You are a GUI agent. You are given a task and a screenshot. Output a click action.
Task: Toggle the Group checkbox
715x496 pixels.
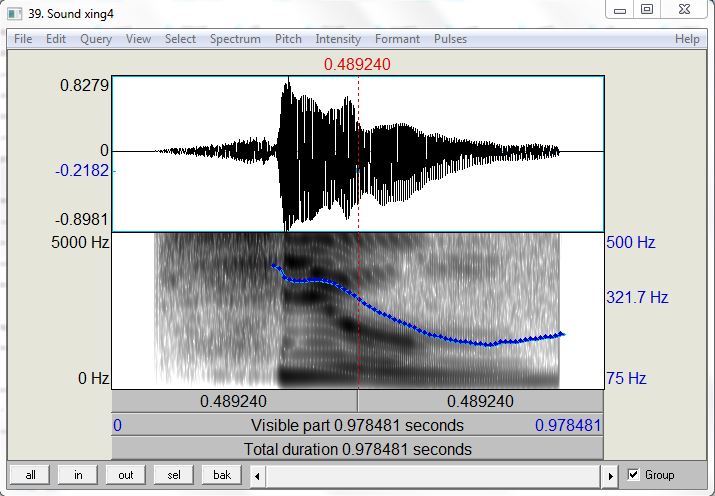[x=633, y=475]
